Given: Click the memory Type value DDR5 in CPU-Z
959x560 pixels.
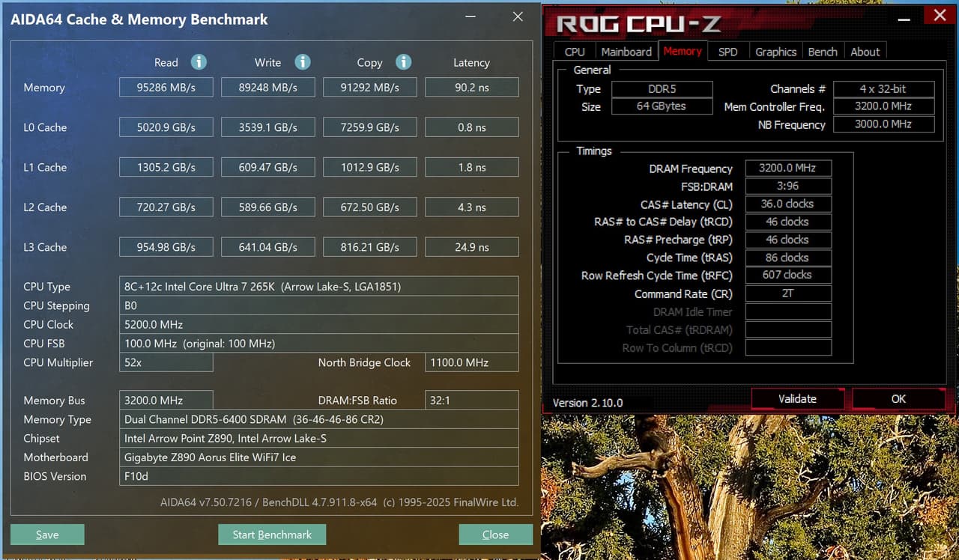Looking at the screenshot, I should point(662,89).
